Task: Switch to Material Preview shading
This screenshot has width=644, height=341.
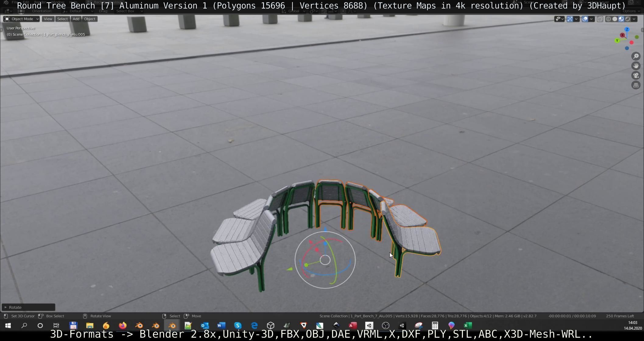Action: [621, 19]
